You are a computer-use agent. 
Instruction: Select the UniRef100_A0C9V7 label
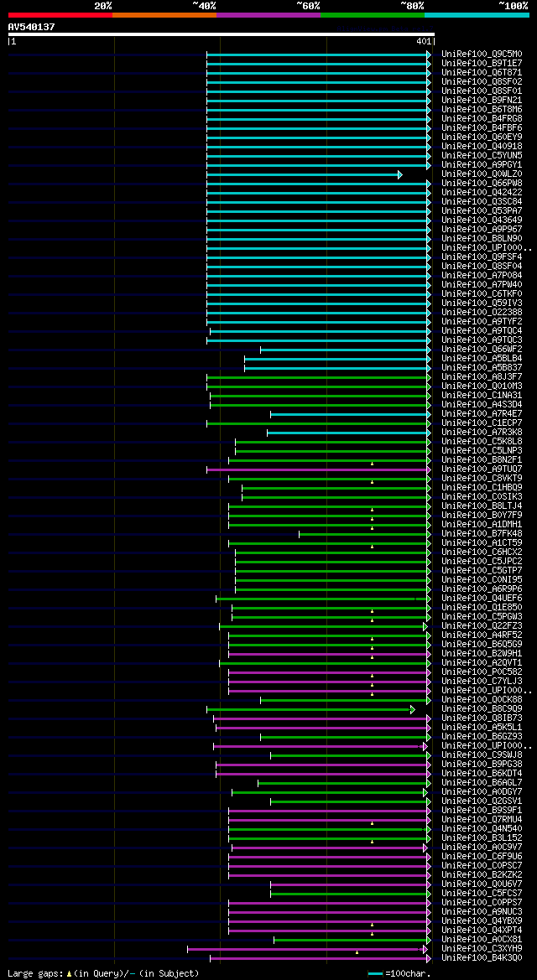[x=482, y=848]
